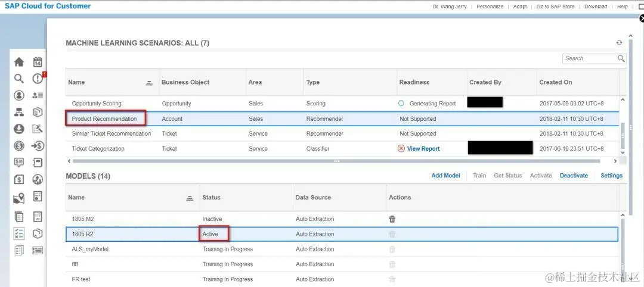Click the Active status of 1805 R2
The image size is (644, 287).
click(210, 234)
